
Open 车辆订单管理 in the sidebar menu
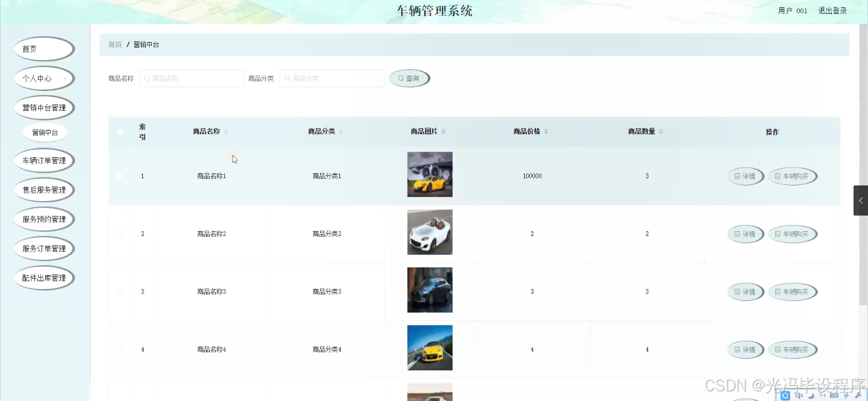[x=43, y=160]
